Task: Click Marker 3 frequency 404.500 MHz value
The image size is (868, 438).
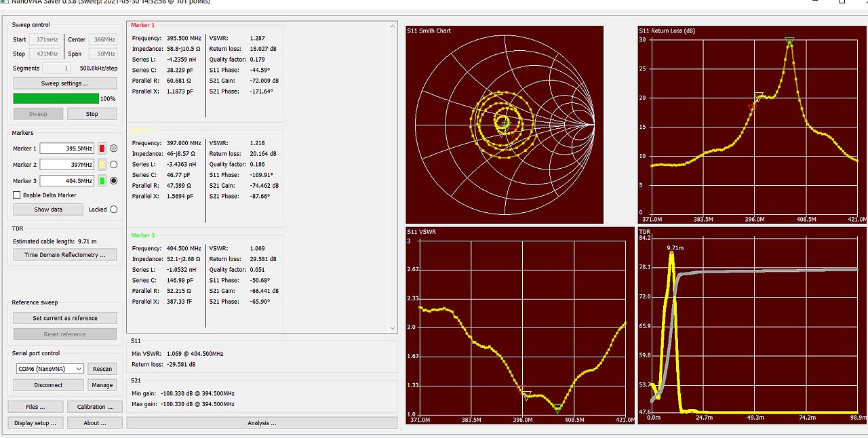Action: click(x=184, y=248)
